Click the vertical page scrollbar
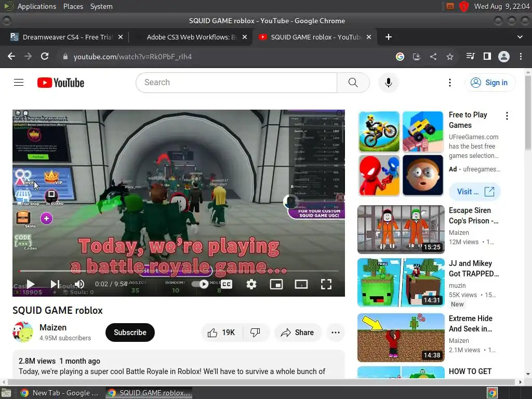Screen dimensions: 532x399 (528, 113)
